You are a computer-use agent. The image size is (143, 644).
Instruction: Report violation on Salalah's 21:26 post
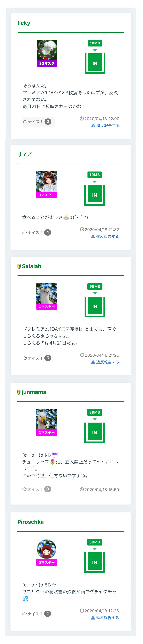pyautogui.click(x=107, y=362)
